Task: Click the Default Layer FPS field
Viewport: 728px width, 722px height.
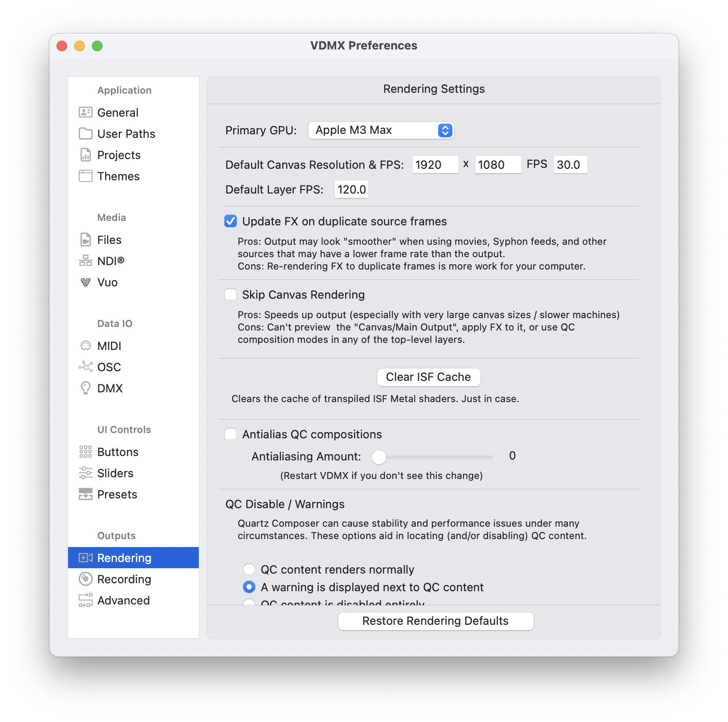Action: click(351, 190)
